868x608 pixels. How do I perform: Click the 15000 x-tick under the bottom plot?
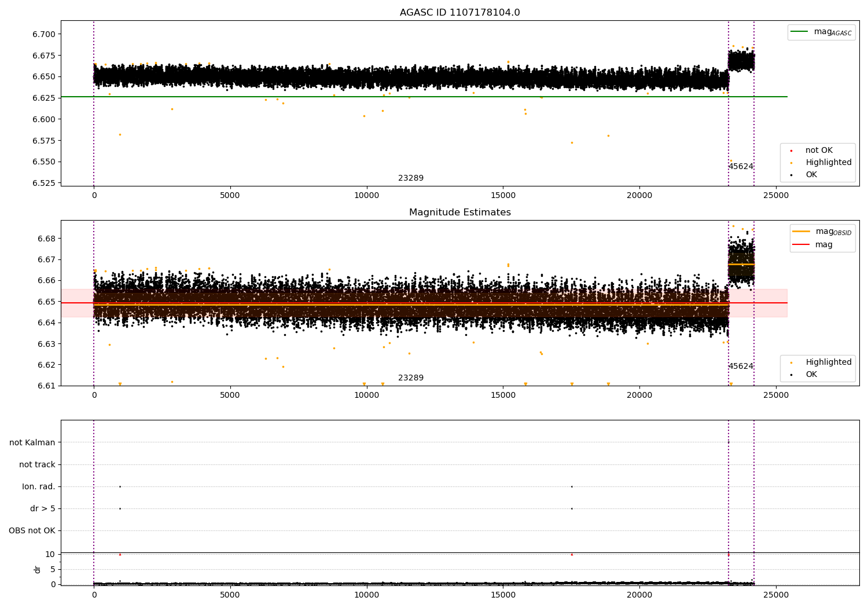503,595
